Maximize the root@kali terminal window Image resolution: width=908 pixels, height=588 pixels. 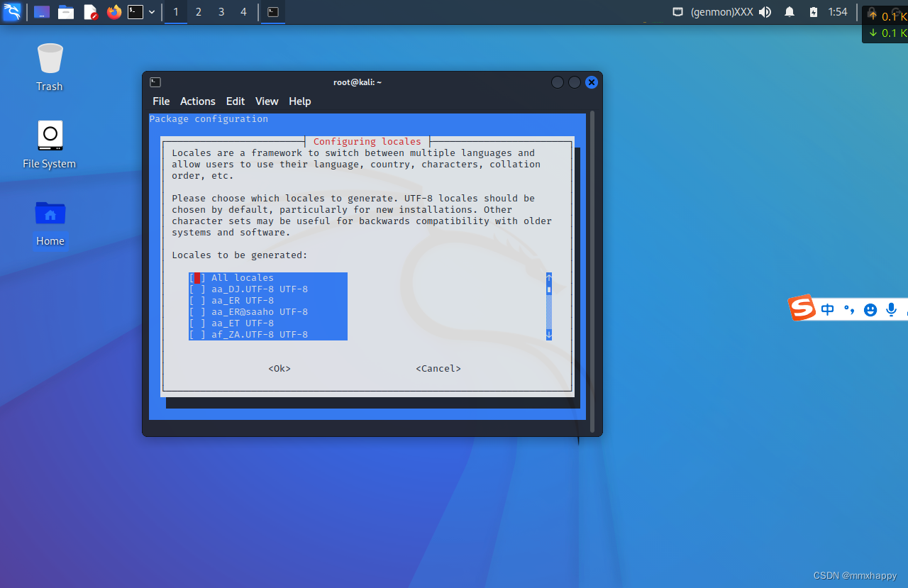click(x=575, y=82)
